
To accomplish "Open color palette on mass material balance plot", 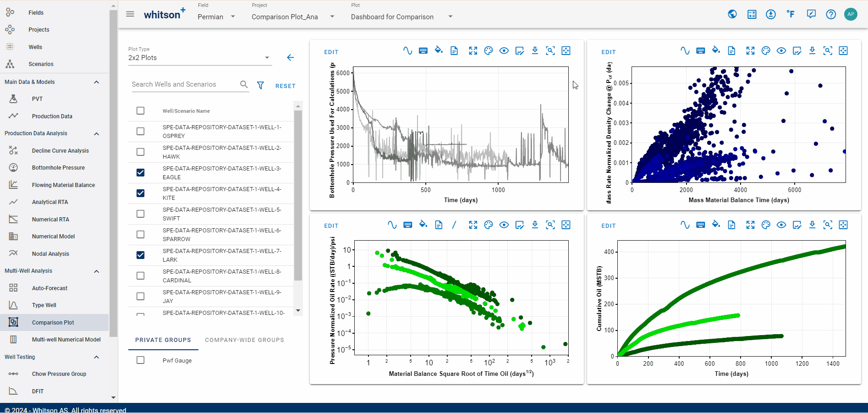I will click(766, 51).
